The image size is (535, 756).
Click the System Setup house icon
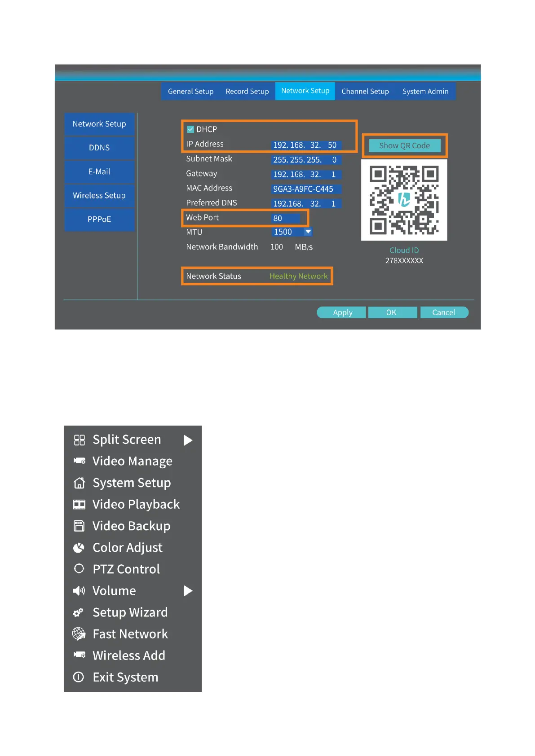click(x=80, y=483)
